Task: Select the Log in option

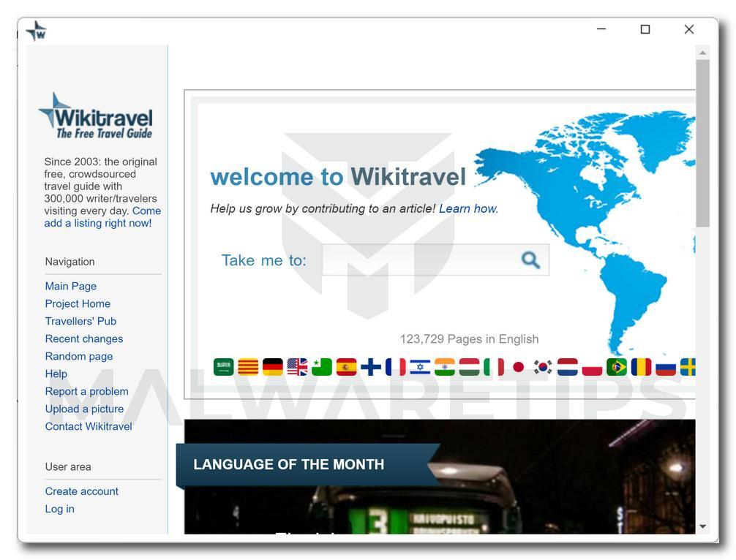Action: click(x=59, y=509)
